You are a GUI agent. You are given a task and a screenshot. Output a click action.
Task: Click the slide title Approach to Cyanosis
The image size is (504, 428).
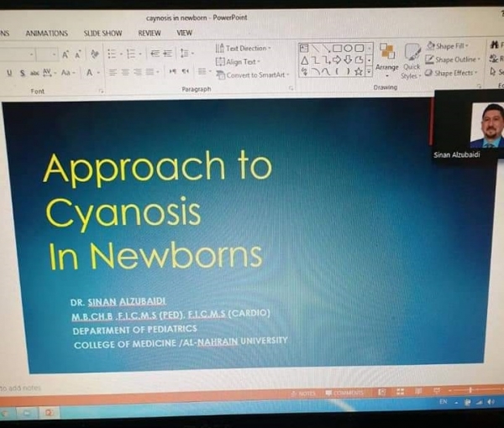158,211
